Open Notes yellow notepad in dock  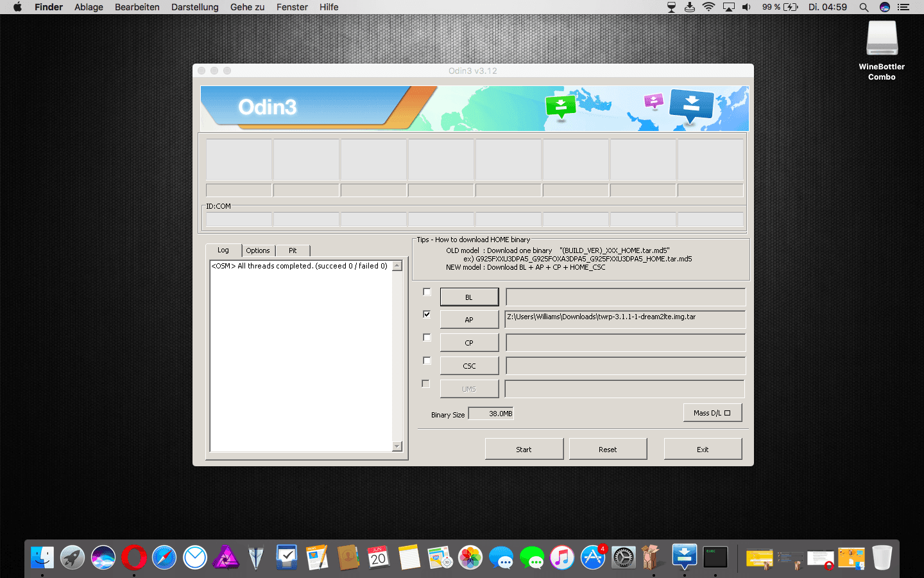[x=409, y=557]
